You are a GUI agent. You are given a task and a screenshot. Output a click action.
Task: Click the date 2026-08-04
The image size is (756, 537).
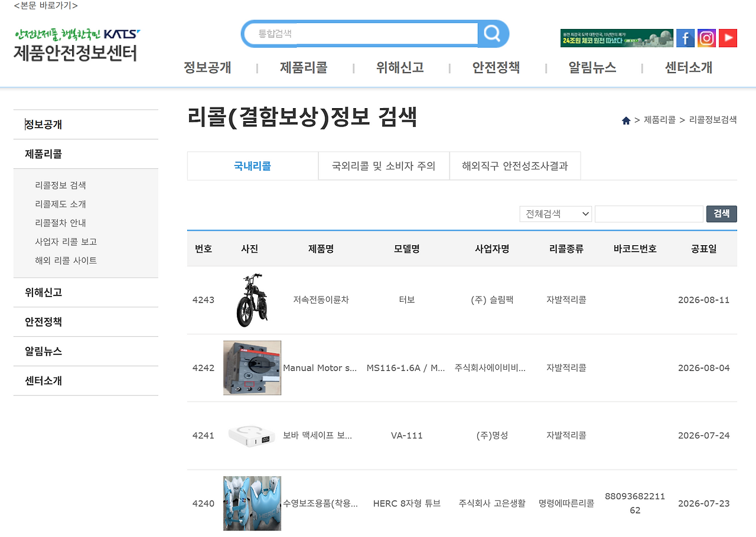point(703,368)
